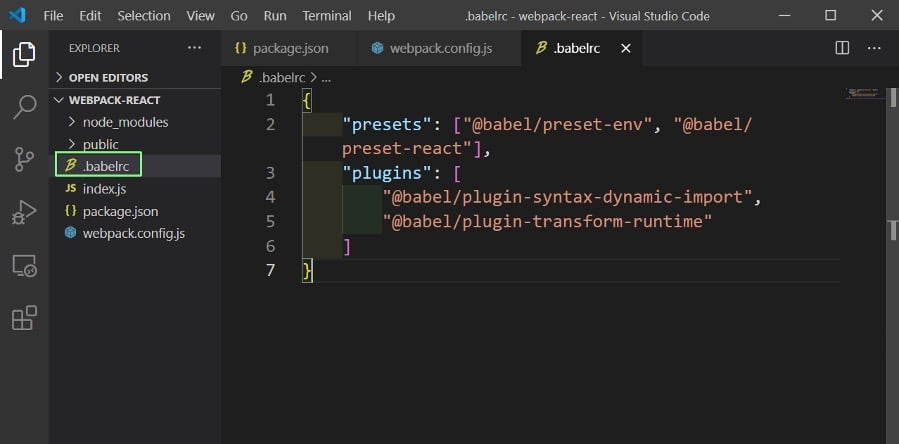The width and height of the screenshot is (899, 444).
Task: Split the editor to the right
Action: coord(842,48)
